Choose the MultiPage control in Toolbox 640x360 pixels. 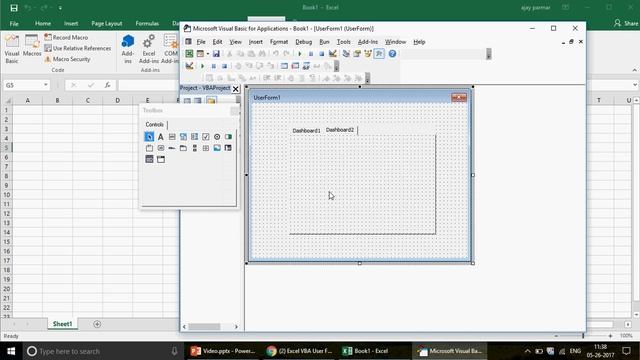point(183,148)
